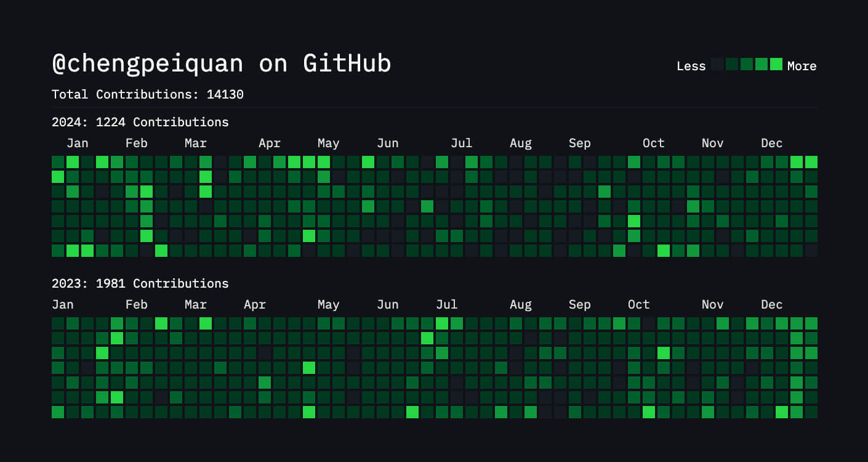Select the second-brightest legend swatch
The width and height of the screenshot is (868, 462).
tap(762, 64)
